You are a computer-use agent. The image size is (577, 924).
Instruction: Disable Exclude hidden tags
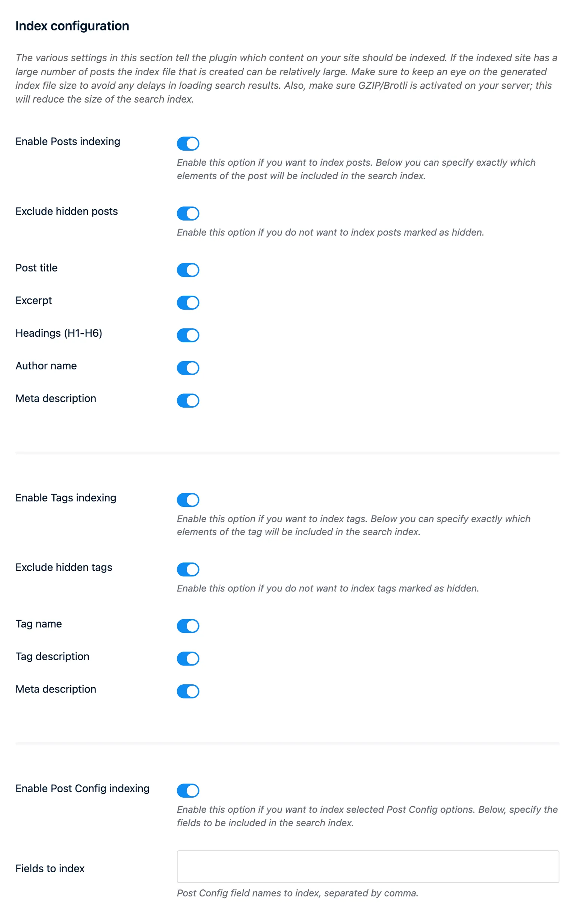point(188,569)
